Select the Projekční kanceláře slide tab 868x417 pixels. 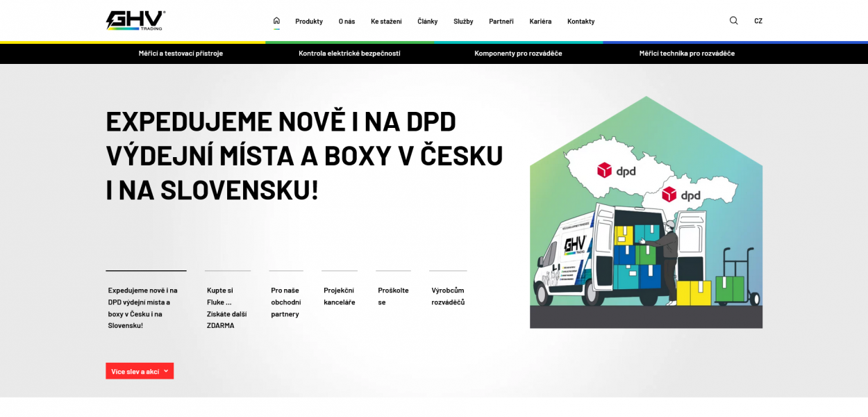[x=340, y=289]
